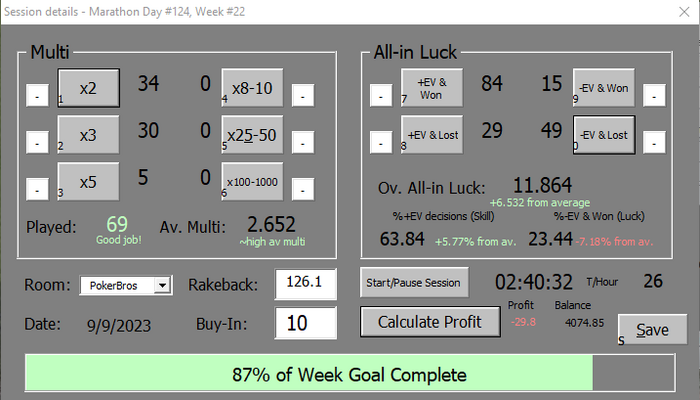Viewport: 700px width, 400px height.
Task: Click the x100-1000 multiplier button
Action: click(x=252, y=181)
